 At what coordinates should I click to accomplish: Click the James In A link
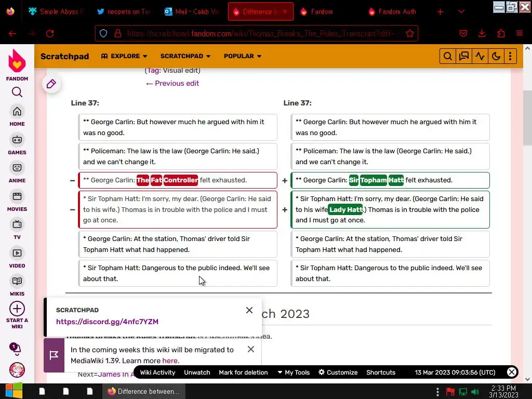pos(116,374)
